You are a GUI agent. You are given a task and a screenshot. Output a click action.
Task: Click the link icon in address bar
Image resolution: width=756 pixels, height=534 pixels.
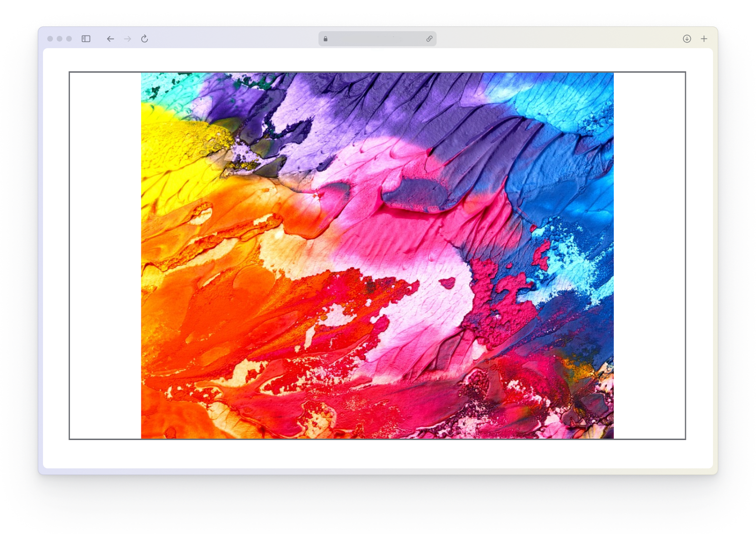click(x=429, y=39)
